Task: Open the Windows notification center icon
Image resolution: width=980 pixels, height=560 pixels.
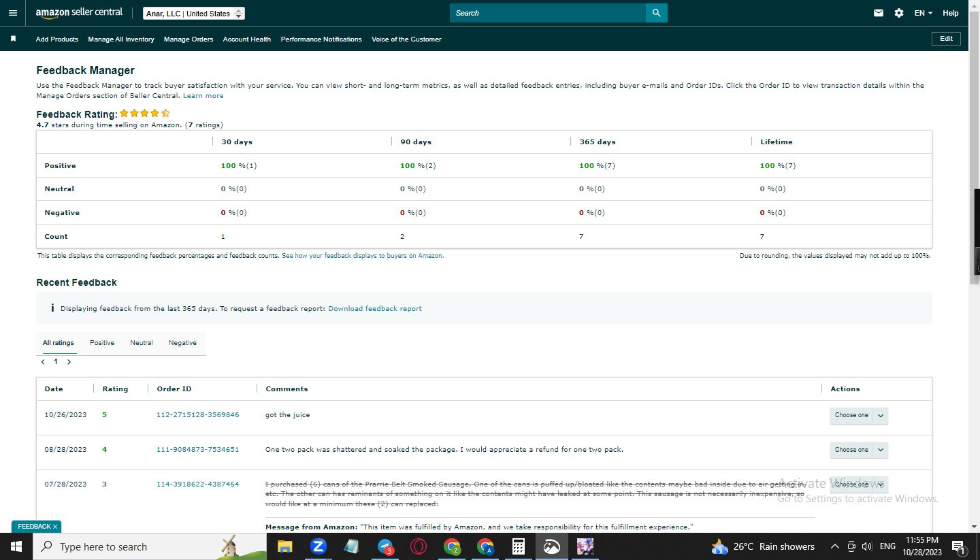Action: pyautogui.click(x=958, y=546)
